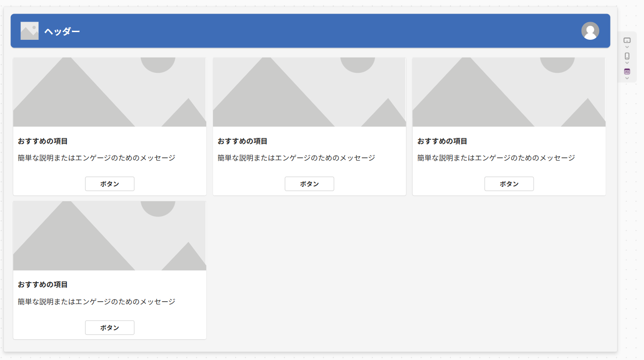Expand chevron below the tablet icon

(x=627, y=47)
